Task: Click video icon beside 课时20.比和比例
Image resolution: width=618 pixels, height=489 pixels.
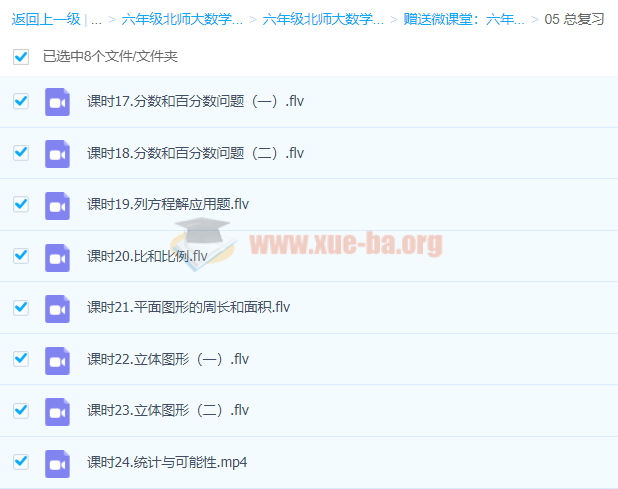Action: click(x=57, y=256)
